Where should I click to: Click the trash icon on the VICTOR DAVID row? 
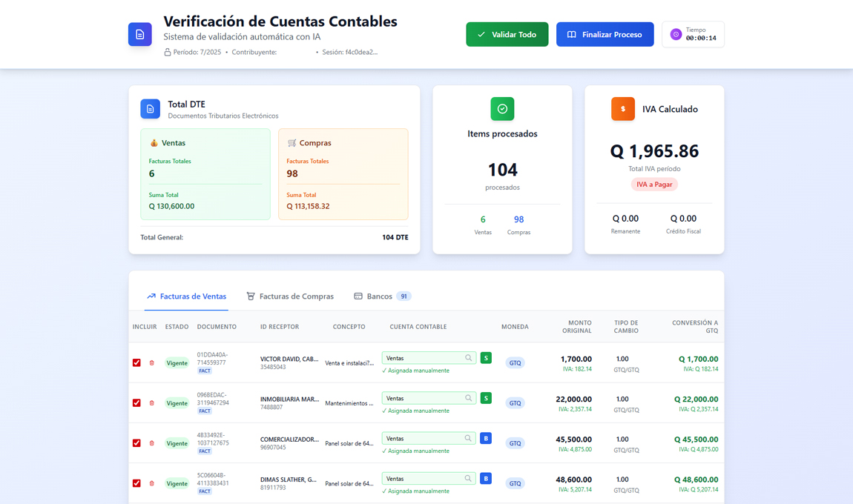click(x=151, y=361)
